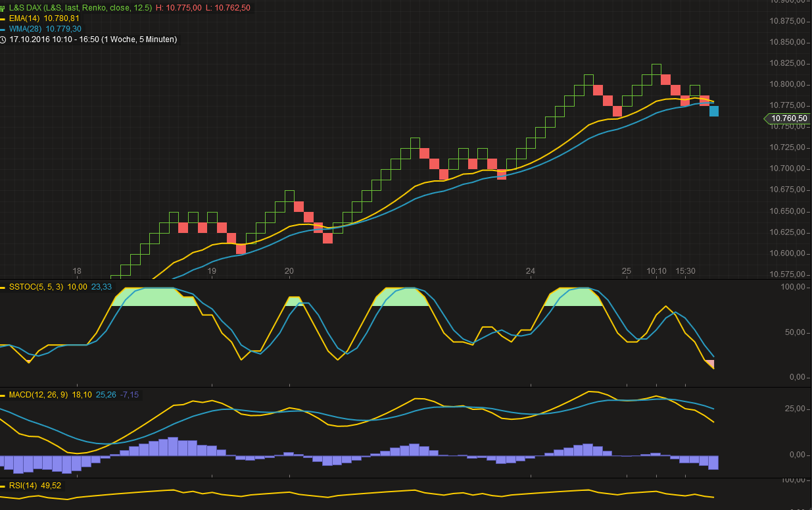Click the blue Renko brick at chart end
Image resolution: width=812 pixels, height=510 pixels.
(x=713, y=112)
